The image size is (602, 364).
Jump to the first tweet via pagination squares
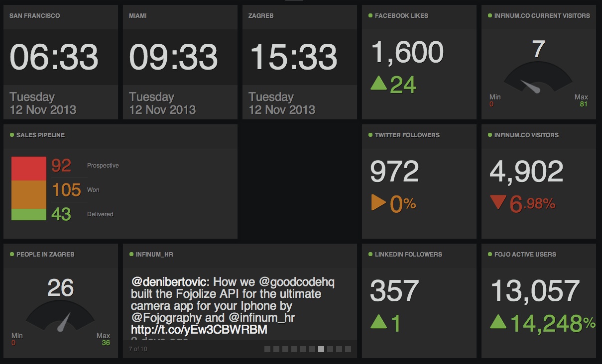pyautogui.click(x=267, y=349)
